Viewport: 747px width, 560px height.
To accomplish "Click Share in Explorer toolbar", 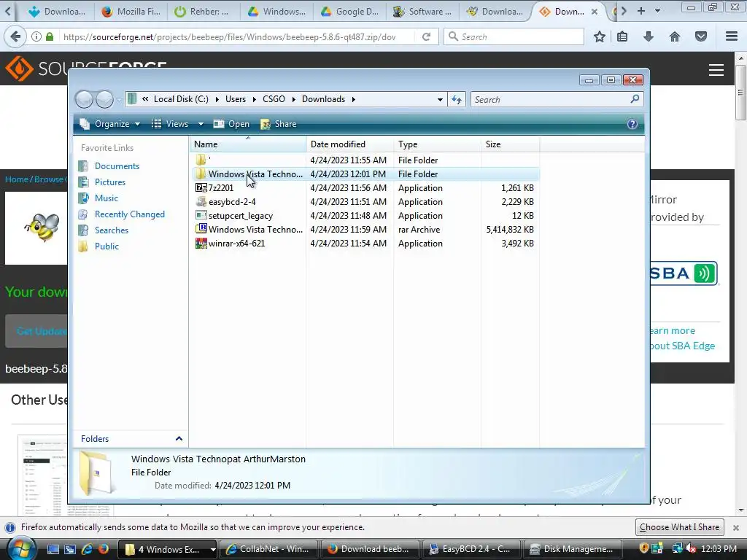I will tap(279, 124).
